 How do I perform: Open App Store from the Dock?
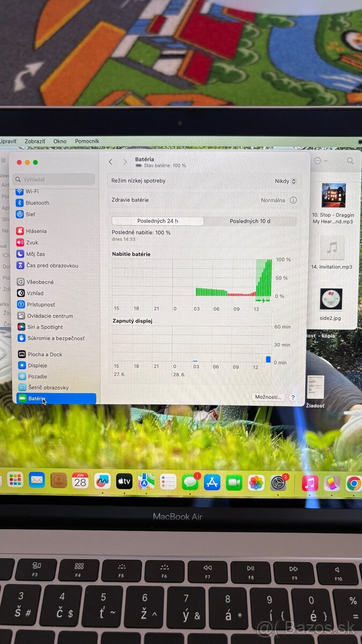tap(212, 482)
